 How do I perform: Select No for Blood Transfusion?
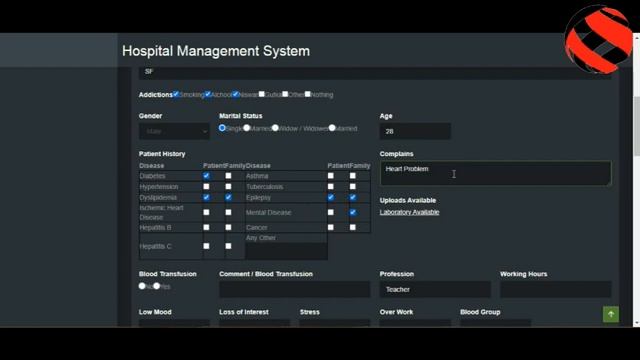click(x=142, y=286)
